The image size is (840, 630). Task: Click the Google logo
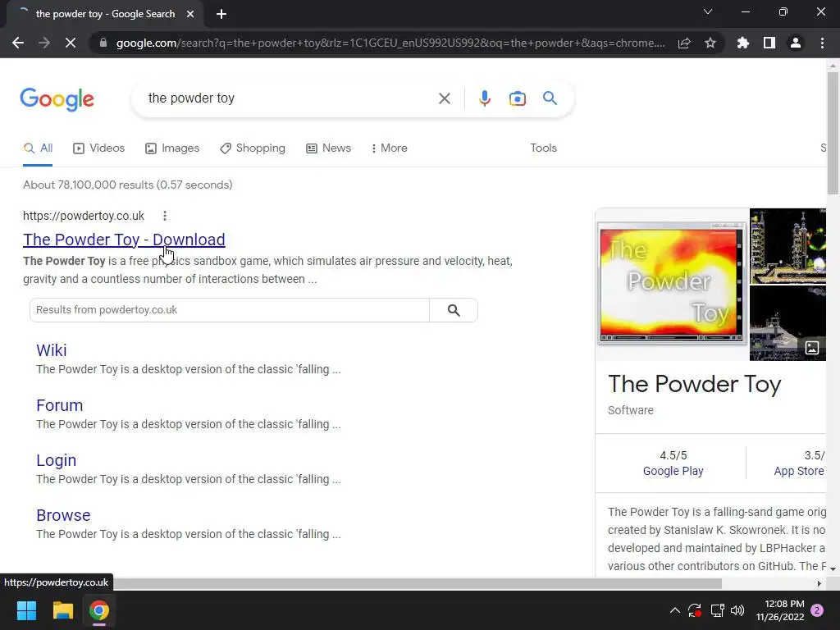point(57,99)
